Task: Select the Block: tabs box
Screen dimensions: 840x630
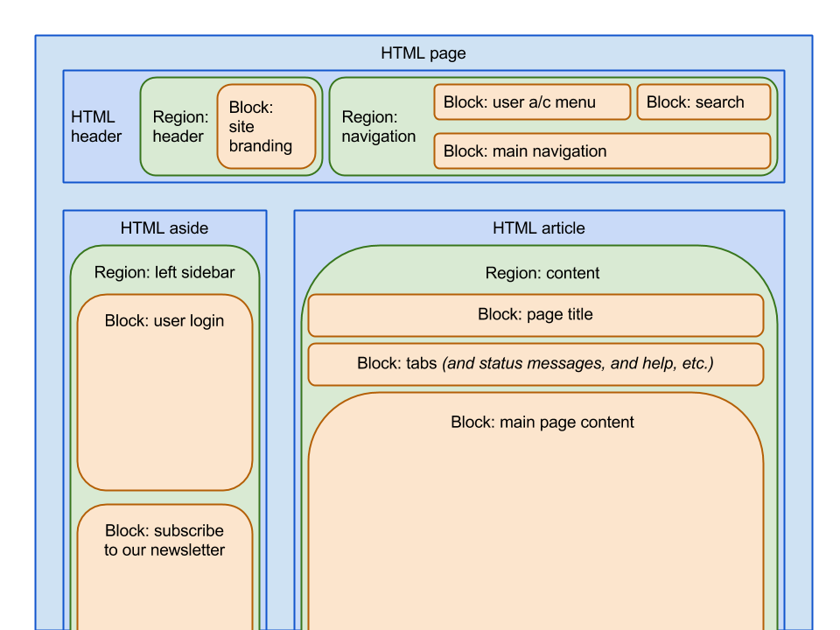Action: point(535,364)
